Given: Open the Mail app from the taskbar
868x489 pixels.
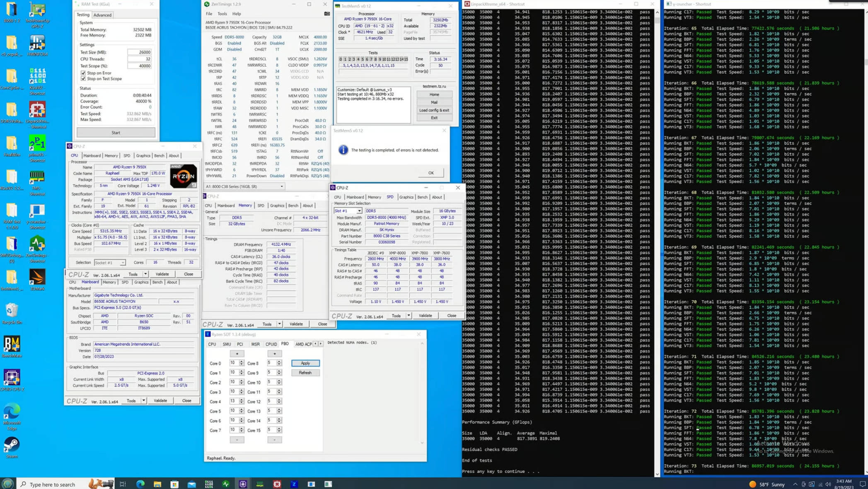Looking at the screenshot, I should [x=191, y=484].
